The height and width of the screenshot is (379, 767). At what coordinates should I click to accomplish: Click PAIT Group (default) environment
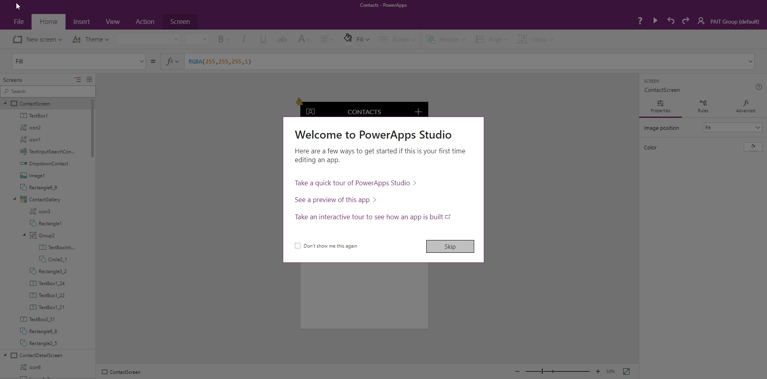coord(734,22)
